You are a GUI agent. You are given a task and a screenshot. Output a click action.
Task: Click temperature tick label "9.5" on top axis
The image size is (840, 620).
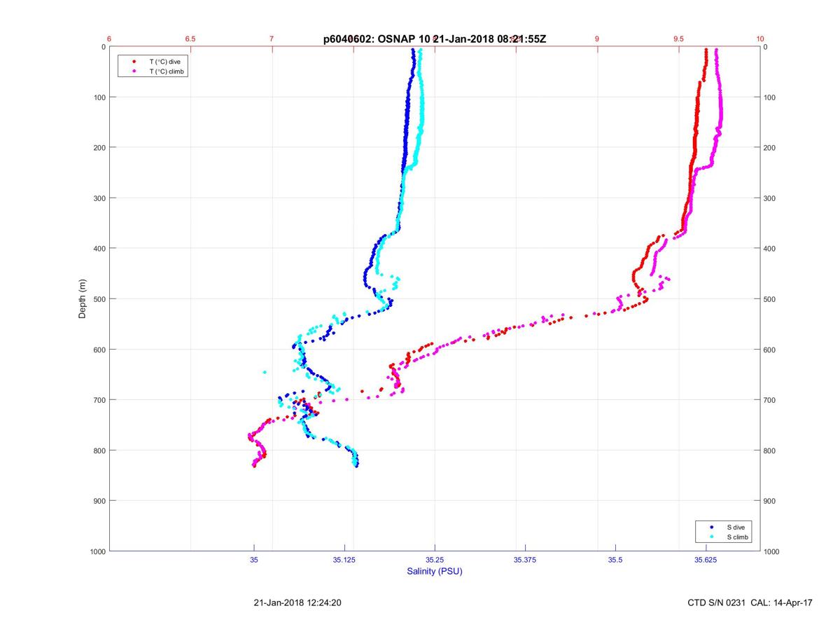[678, 39]
